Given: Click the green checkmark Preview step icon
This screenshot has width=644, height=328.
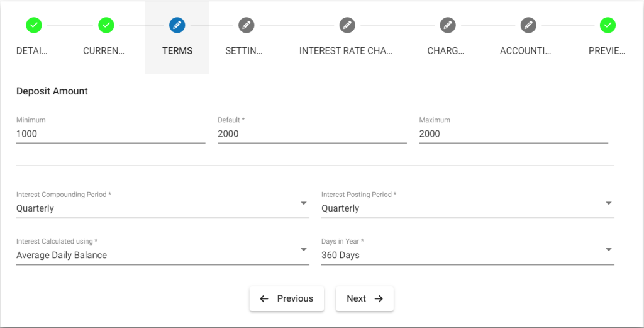Looking at the screenshot, I should pos(608,25).
